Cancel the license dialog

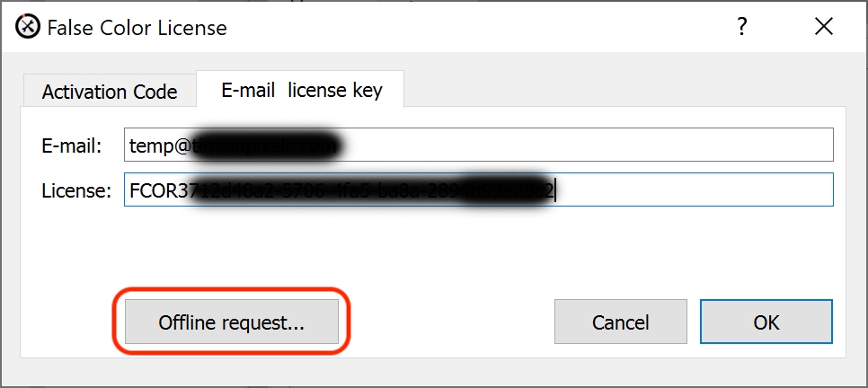pyautogui.click(x=621, y=322)
